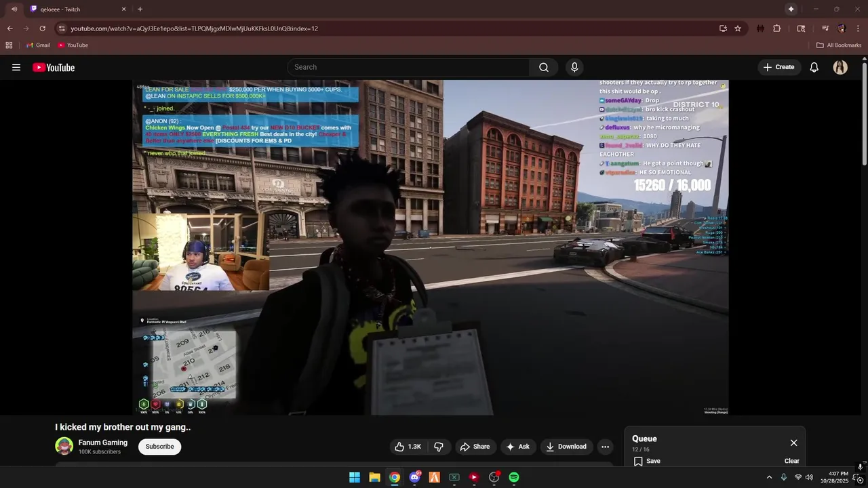
Task: Click the search magnifier button
Action: tap(544, 67)
